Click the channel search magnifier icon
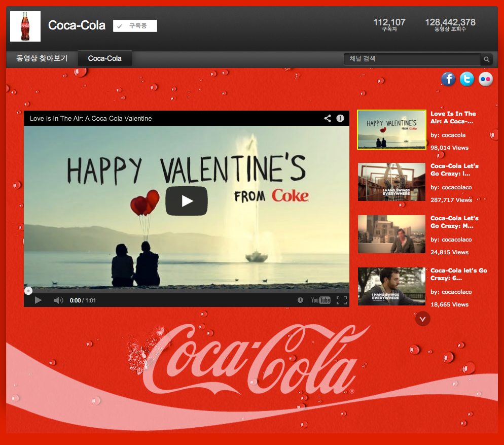 486,59
